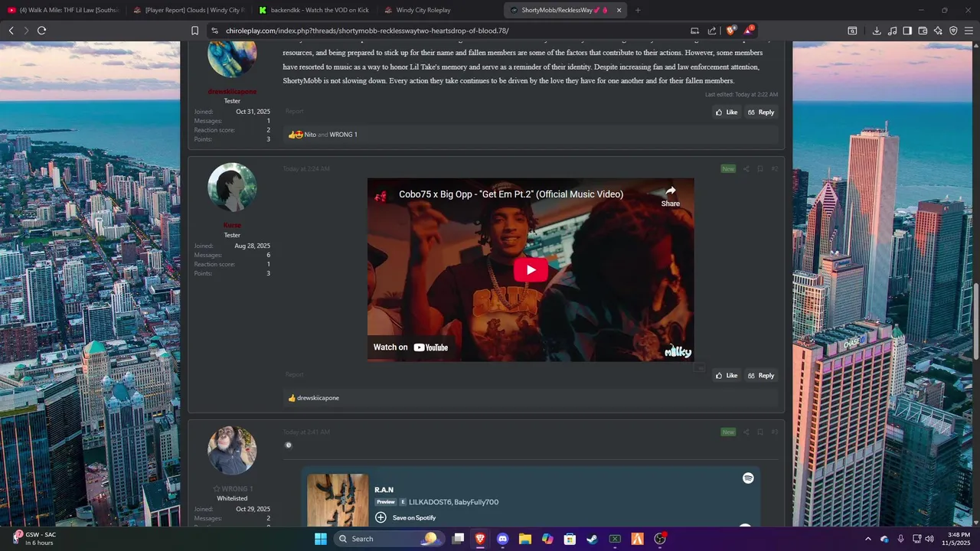Bookmark this page in address bar
Screen dimensions: 980x551
coord(194,31)
